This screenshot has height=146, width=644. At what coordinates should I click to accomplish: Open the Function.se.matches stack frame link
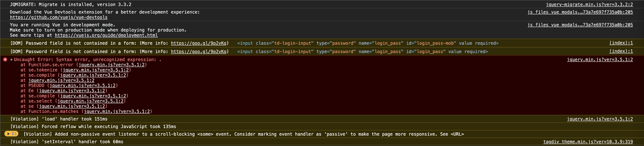click(x=117, y=111)
